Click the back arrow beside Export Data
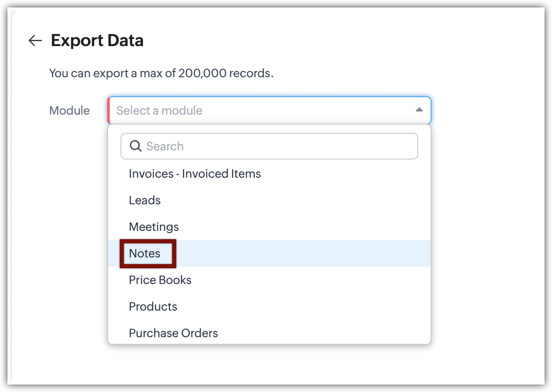Image resolution: width=552 pixels, height=392 pixels. [35, 40]
